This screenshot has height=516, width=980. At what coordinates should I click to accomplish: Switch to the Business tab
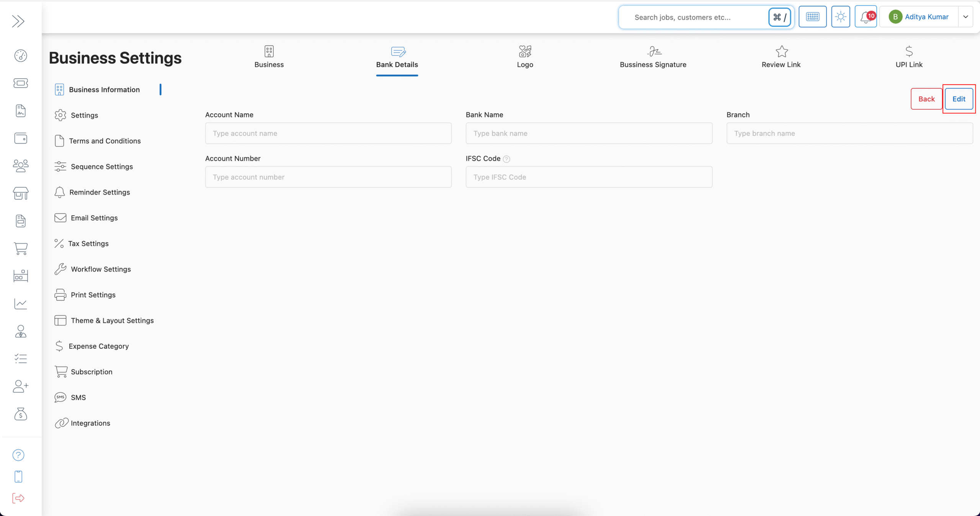(x=269, y=57)
